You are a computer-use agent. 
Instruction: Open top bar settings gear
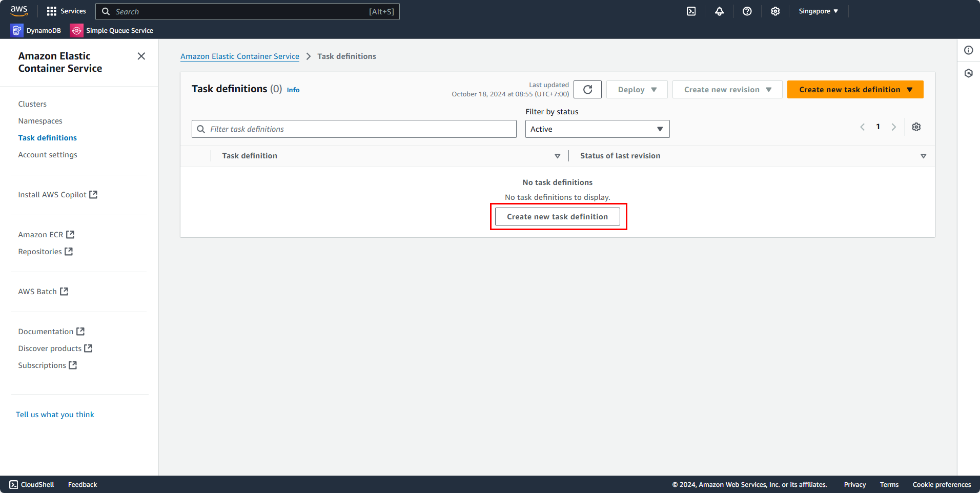pyautogui.click(x=775, y=11)
